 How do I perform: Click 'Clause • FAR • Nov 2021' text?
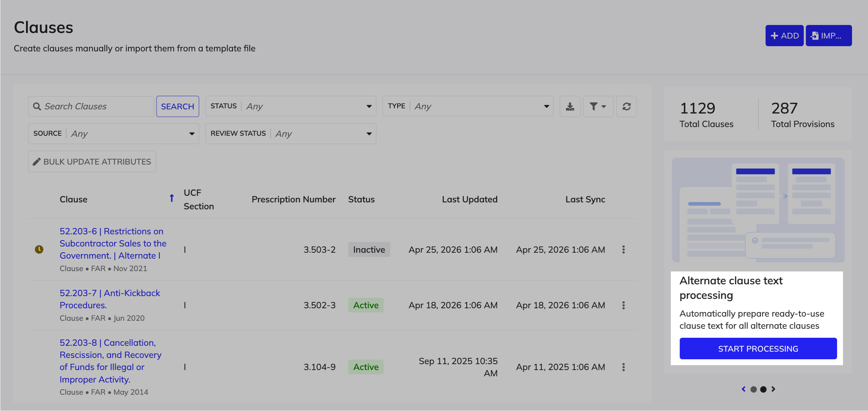click(x=103, y=268)
